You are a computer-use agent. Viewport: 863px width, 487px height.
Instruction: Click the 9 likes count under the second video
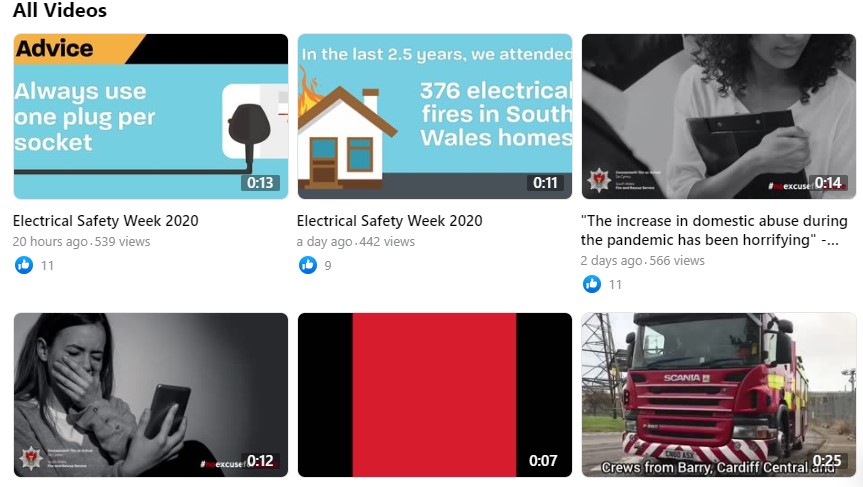click(328, 266)
